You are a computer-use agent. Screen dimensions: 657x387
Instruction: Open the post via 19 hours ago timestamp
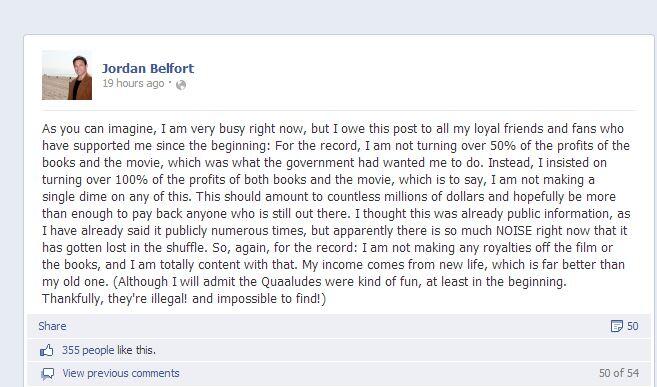(133, 83)
